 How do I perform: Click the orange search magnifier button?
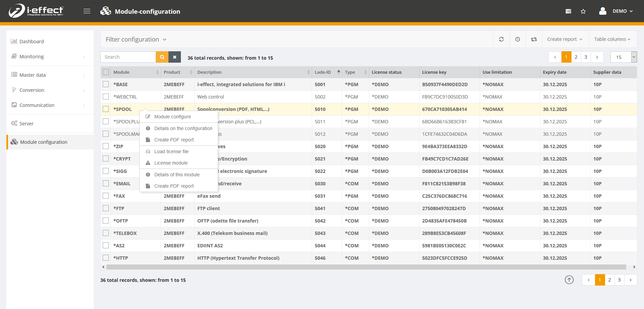click(x=162, y=57)
